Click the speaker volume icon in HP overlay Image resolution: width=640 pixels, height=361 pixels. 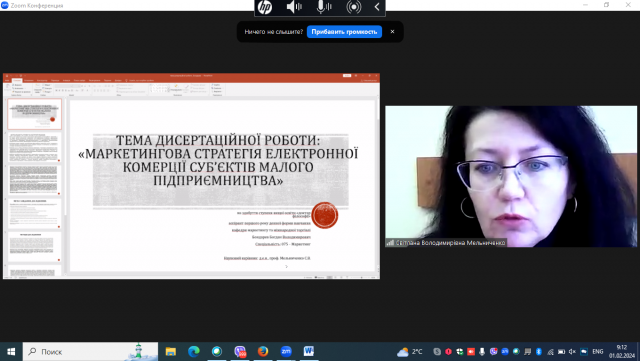pyautogui.click(x=294, y=7)
